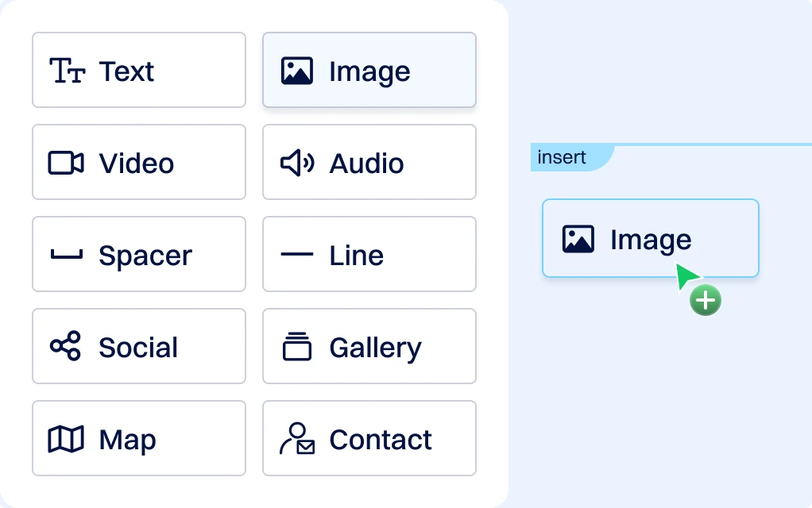Image resolution: width=812 pixels, height=508 pixels.
Task: Click the green plus badge beside the cursor
Action: 705,301
